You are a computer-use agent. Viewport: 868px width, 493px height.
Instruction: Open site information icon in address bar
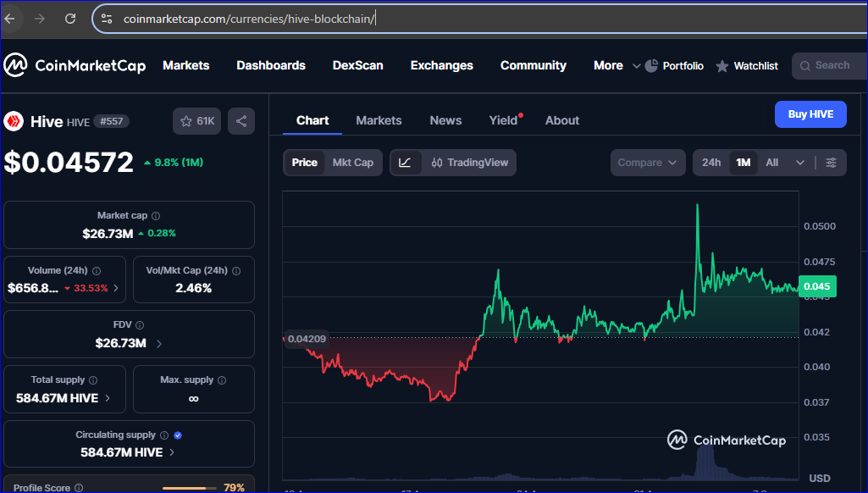107,19
